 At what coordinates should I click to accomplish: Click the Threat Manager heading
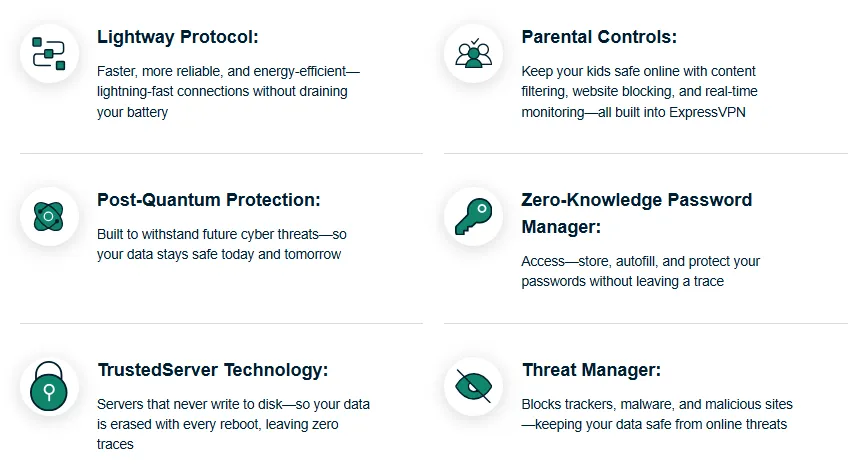(x=591, y=370)
